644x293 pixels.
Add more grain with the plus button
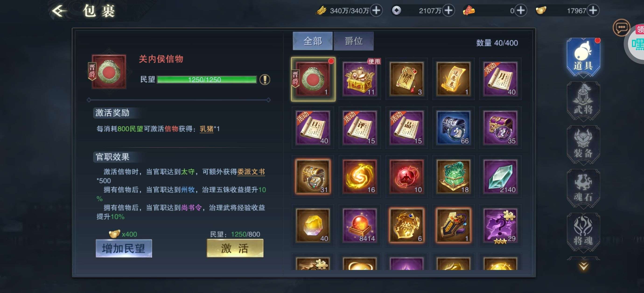click(376, 10)
